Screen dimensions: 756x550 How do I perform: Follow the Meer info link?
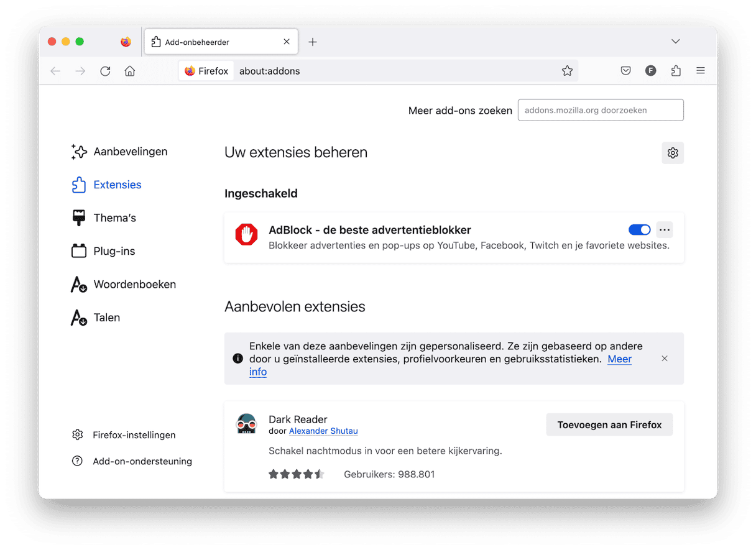[620, 359]
